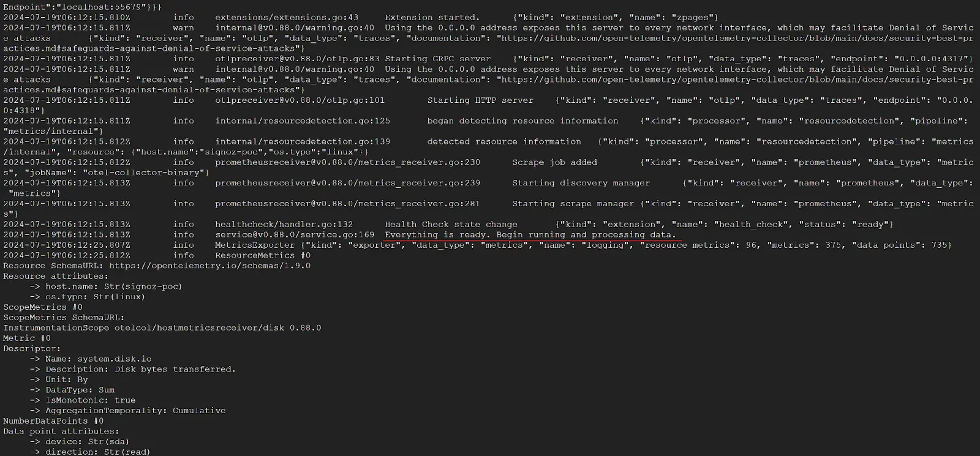Click the "MetricsExporter" log label
Image resolution: width=980 pixels, height=456 pixels.
(x=255, y=245)
